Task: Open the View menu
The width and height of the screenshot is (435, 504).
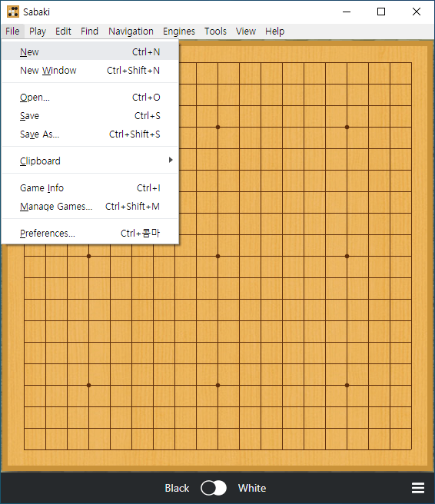Action: click(x=246, y=31)
